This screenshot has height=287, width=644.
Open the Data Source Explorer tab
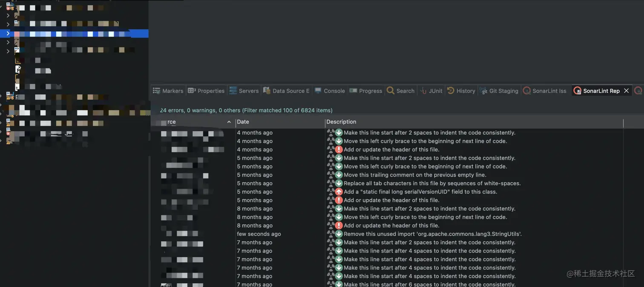pos(286,91)
